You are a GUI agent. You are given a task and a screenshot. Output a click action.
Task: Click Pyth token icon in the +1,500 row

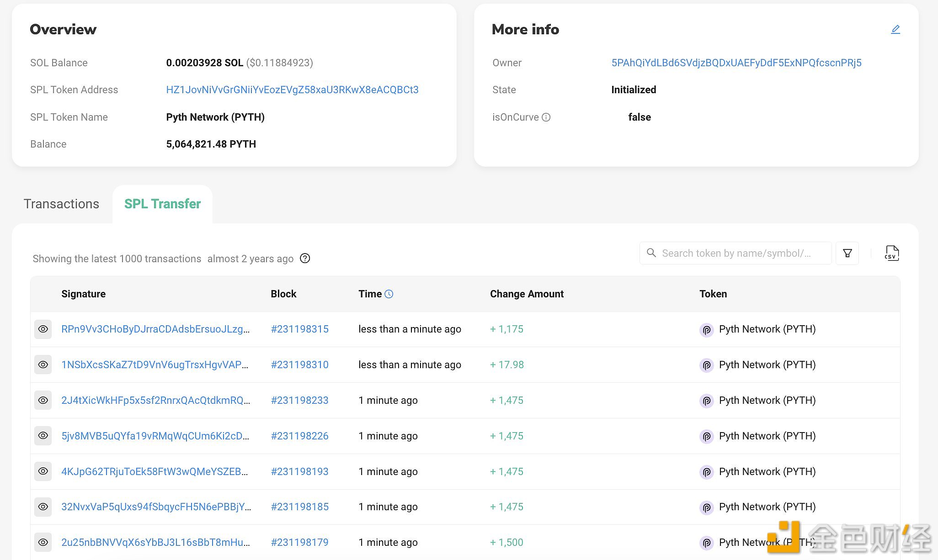tap(707, 543)
